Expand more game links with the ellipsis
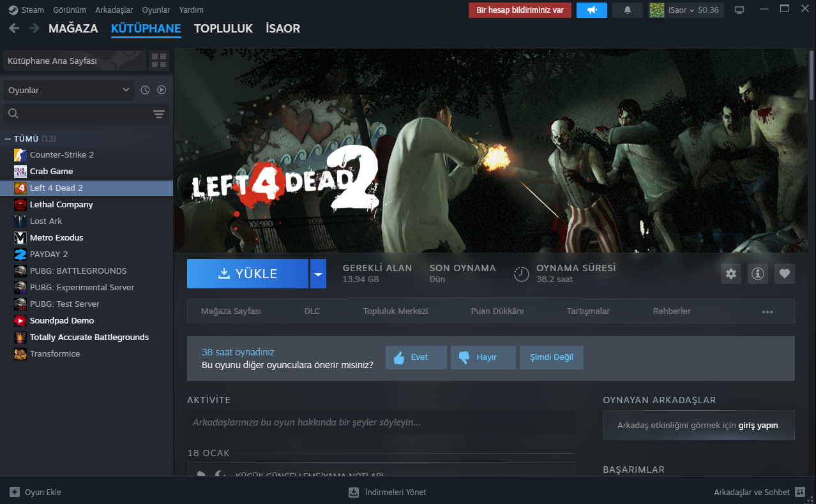Viewport: 816px width, 504px height. click(x=767, y=311)
